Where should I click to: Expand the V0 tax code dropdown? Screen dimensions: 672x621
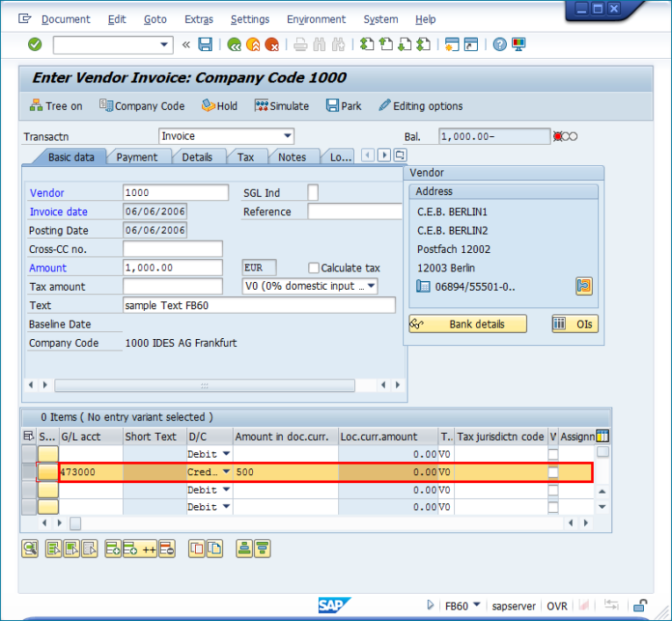click(371, 286)
